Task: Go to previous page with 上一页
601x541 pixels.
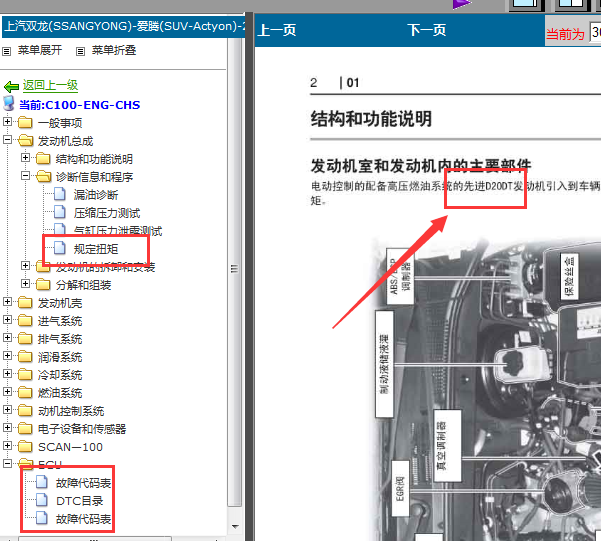Action: (x=277, y=30)
